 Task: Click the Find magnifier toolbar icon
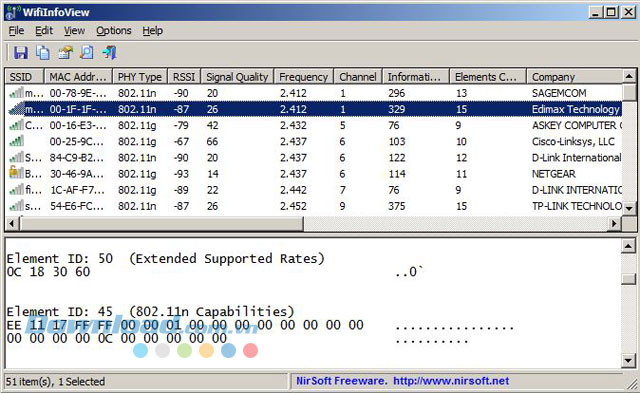[x=87, y=53]
